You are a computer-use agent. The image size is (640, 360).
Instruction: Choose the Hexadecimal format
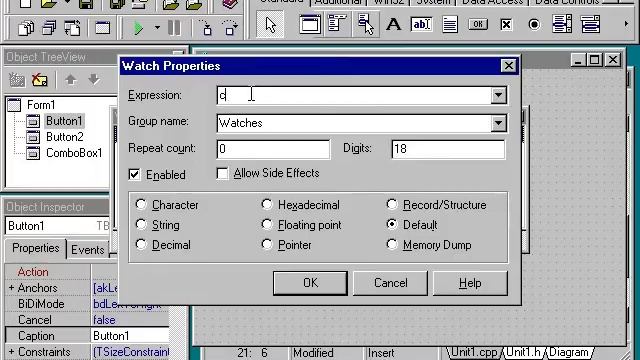pos(267,204)
